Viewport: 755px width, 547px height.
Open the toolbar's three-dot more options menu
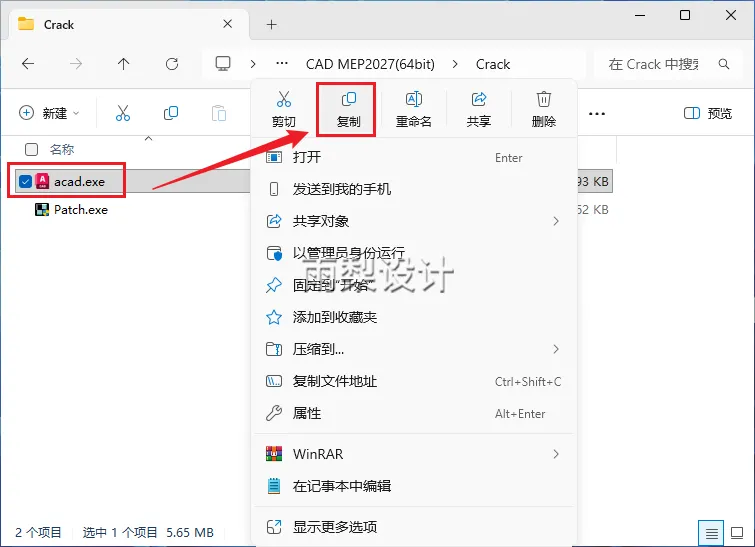pos(597,114)
